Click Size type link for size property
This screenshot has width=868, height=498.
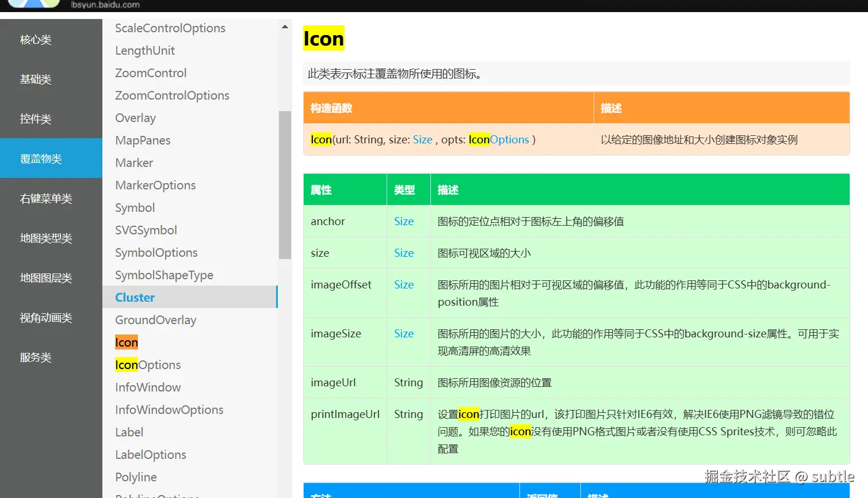pos(404,253)
